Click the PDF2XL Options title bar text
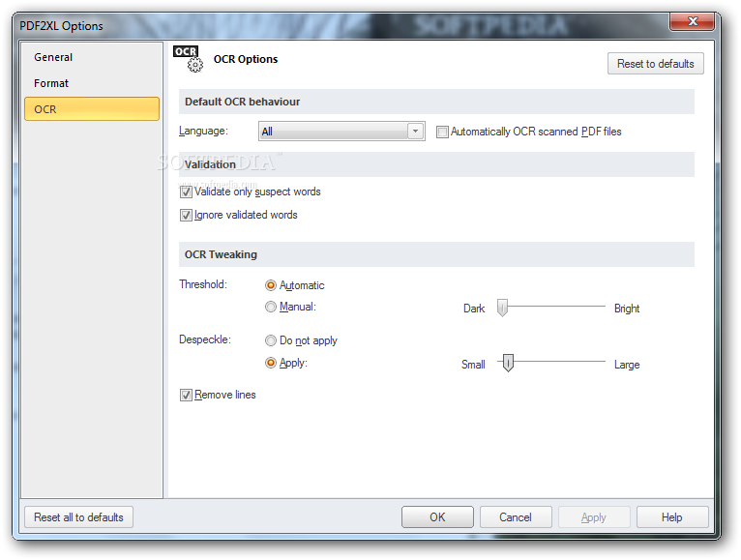The width and height of the screenshot is (741, 560). coord(61,26)
